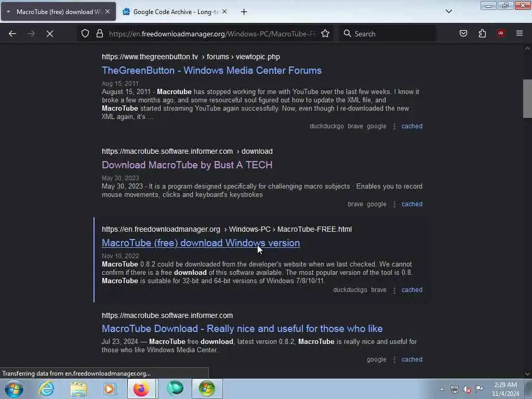
Task: Close the Google Code Archive tab
Action: tap(224, 11)
